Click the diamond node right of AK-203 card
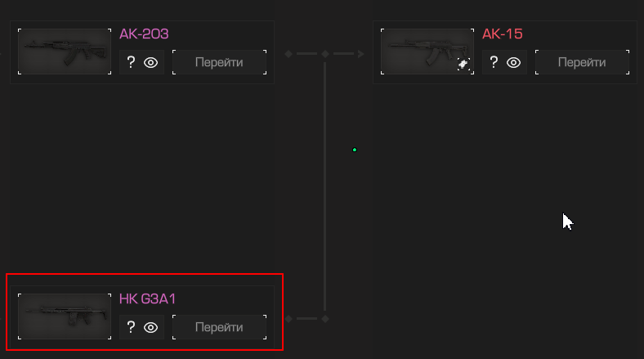 288,54
